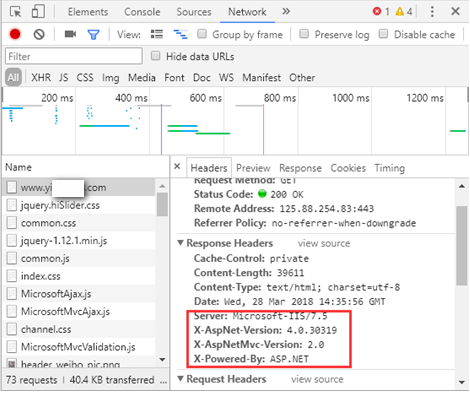Check Disable cache option
Screen dimensions: 470x393
click(383, 34)
